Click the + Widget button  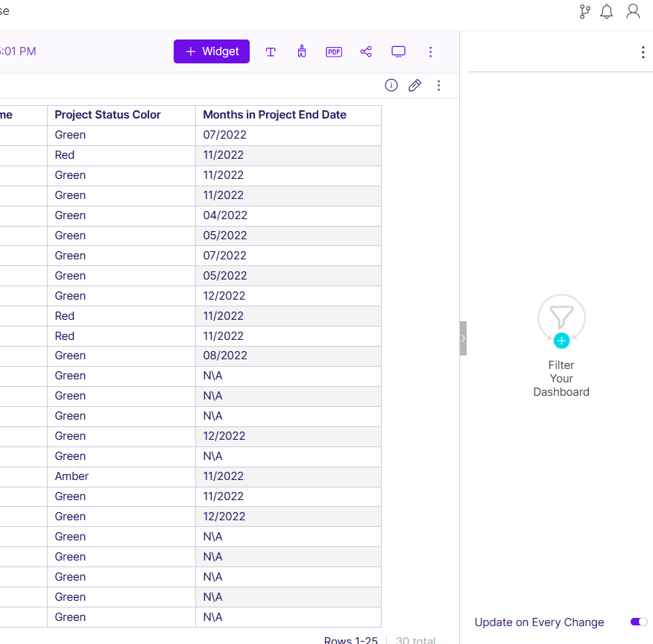click(212, 51)
